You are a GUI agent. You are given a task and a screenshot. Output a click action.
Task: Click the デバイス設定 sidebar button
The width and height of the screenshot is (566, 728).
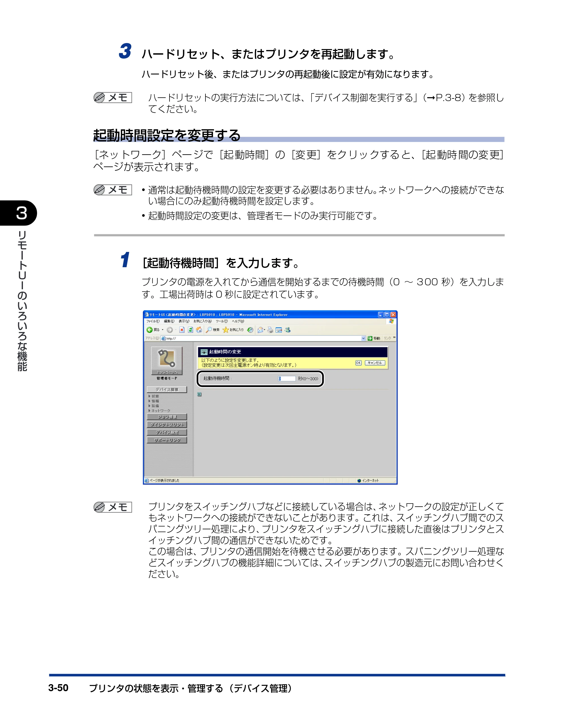point(167,432)
